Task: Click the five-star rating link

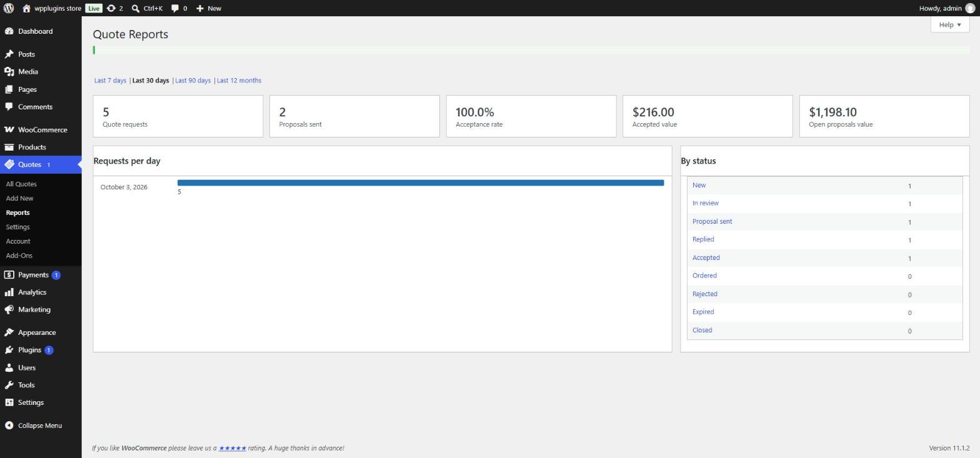Action: coord(232,449)
